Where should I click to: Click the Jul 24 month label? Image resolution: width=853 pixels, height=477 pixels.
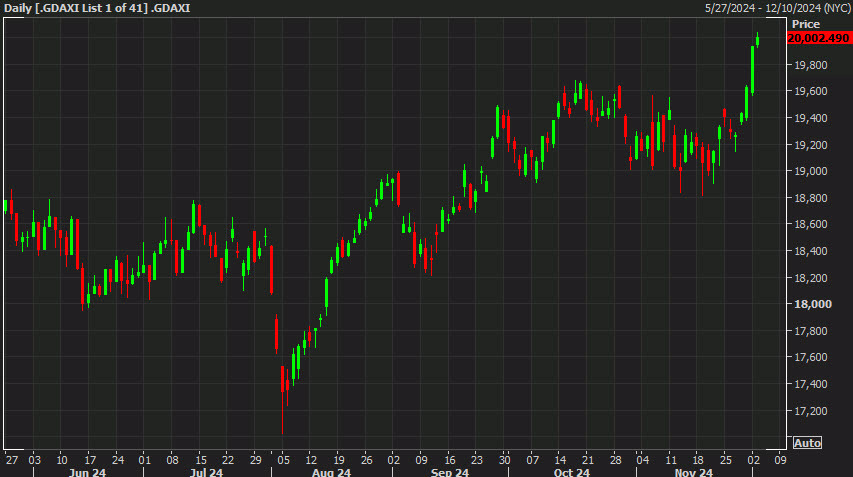point(206,472)
